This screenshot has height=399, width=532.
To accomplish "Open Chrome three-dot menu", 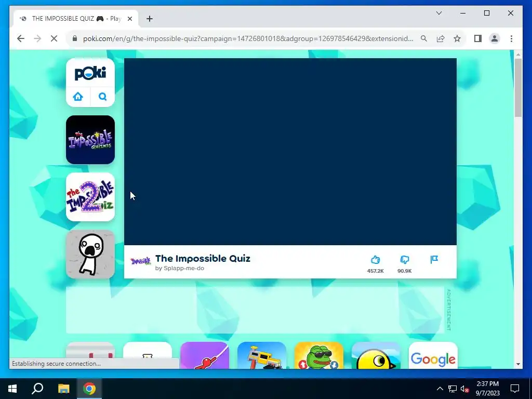I will click(x=511, y=38).
